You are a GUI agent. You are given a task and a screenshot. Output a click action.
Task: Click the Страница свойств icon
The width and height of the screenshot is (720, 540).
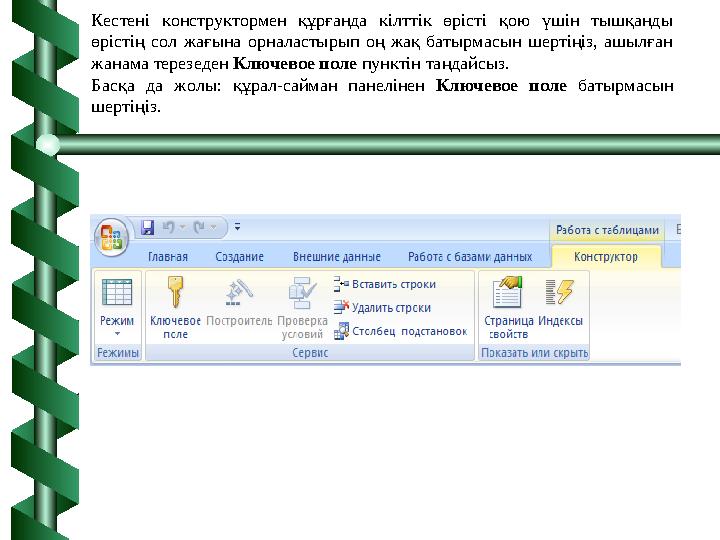click(507, 292)
